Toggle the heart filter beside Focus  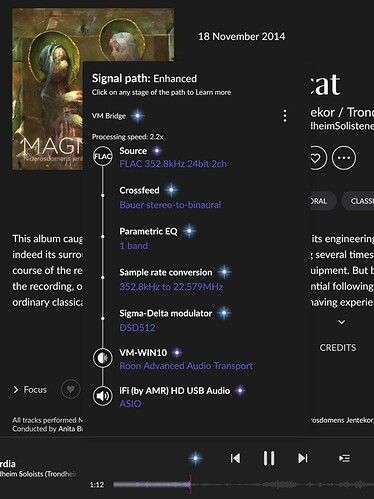(70, 389)
